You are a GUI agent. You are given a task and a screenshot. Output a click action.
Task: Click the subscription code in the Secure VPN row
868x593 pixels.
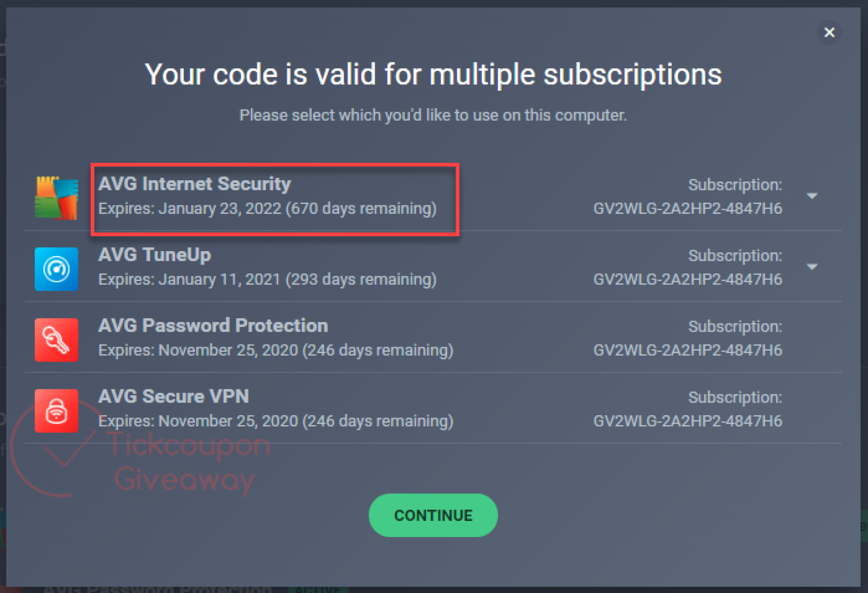[687, 421]
